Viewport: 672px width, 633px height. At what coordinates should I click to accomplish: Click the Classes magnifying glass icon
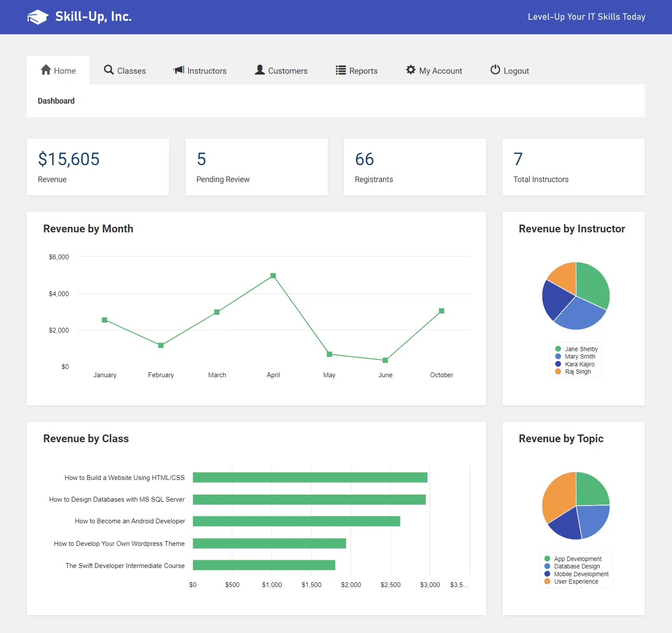click(109, 70)
